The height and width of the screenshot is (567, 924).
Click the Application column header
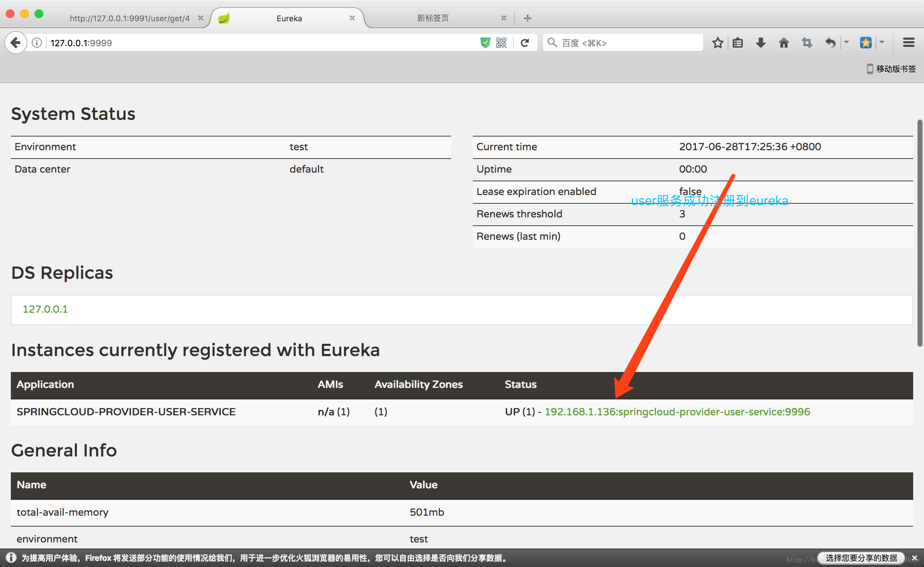pyautogui.click(x=45, y=384)
